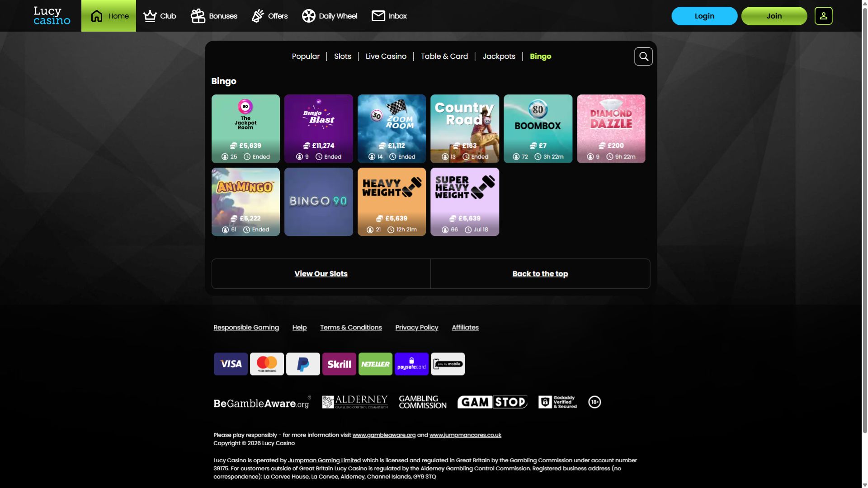This screenshot has width=868, height=488.
Task: Open the Daily Wheel nav item
Action: coord(330,16)
